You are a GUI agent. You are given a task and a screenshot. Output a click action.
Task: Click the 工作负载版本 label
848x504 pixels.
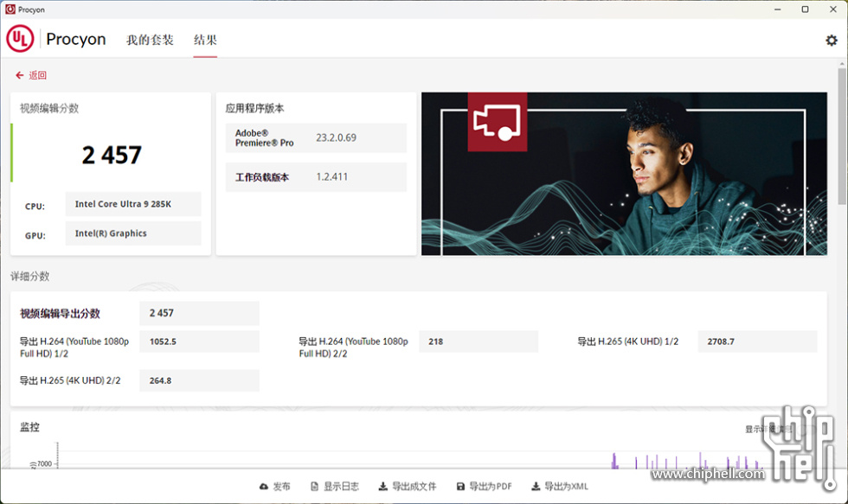point(261,177)
